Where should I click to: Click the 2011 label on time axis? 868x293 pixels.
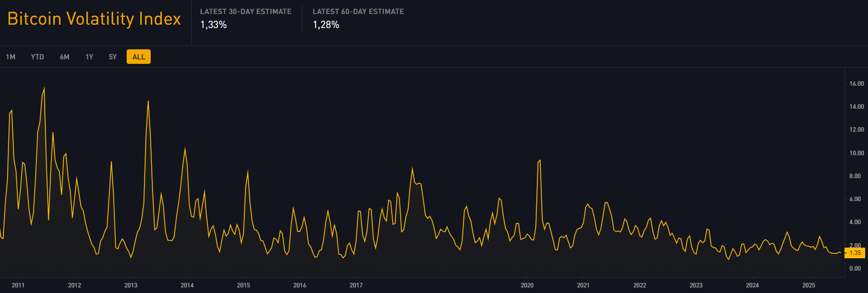pyautogui.click(x=18, y=285)
